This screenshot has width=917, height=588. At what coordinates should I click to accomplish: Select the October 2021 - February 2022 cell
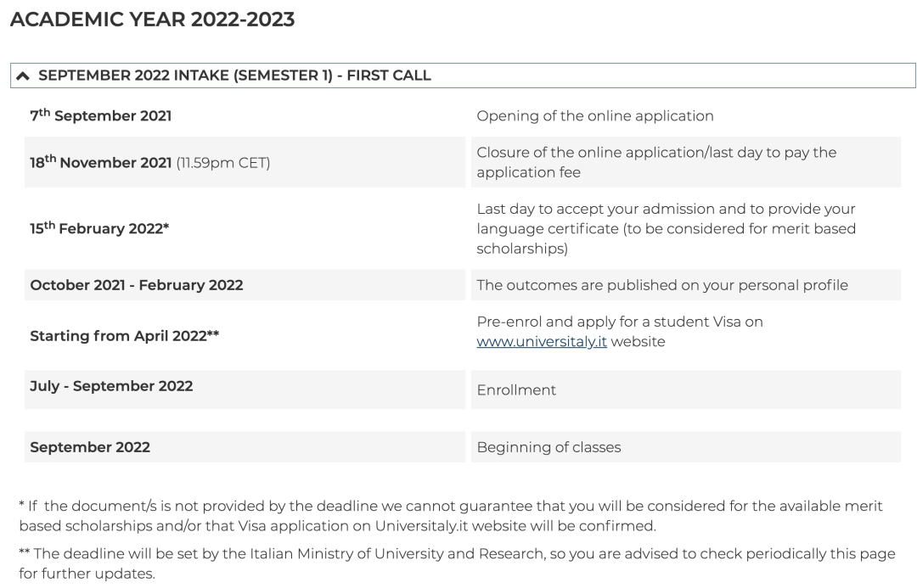[x=137, y=285]
